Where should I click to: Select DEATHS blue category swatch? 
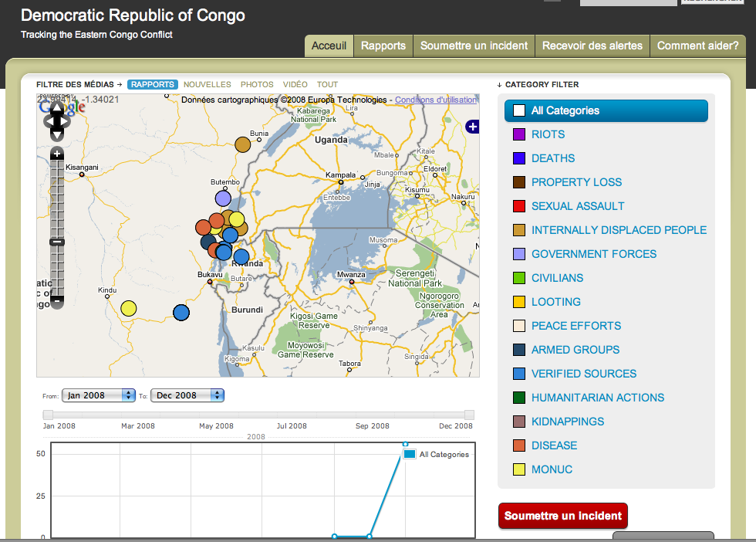(518, 158)
